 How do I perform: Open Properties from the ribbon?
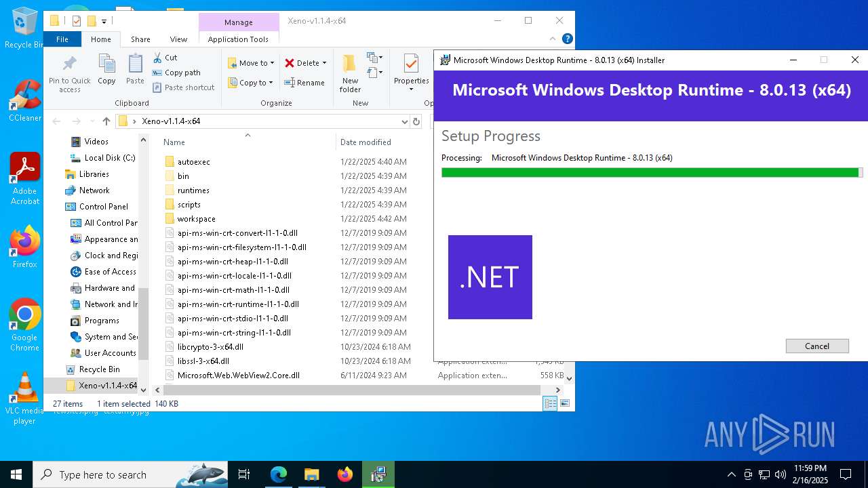[411, 73]
